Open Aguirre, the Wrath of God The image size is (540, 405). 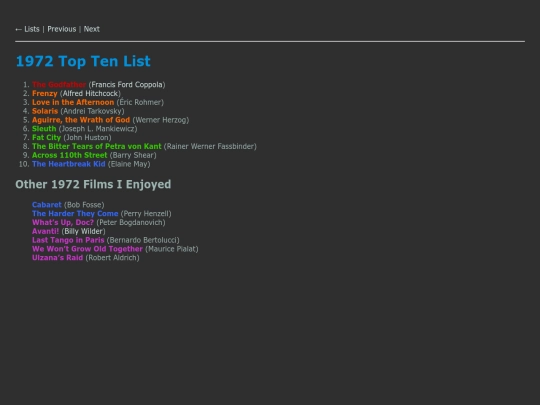[81, 120]
